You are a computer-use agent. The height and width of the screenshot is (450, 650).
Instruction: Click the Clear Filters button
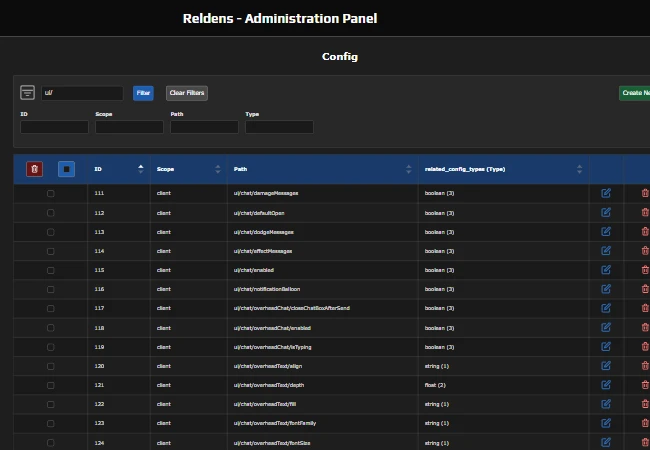click(187, 93)
